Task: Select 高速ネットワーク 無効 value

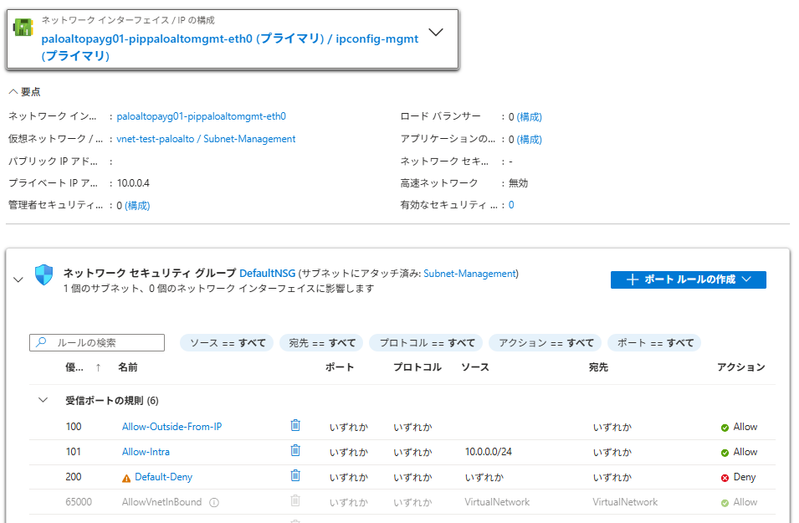Action: coord(518,183)
